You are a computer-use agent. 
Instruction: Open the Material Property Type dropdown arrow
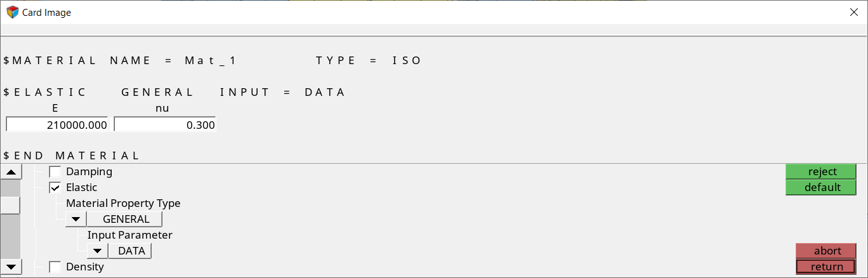coord(76,220)
